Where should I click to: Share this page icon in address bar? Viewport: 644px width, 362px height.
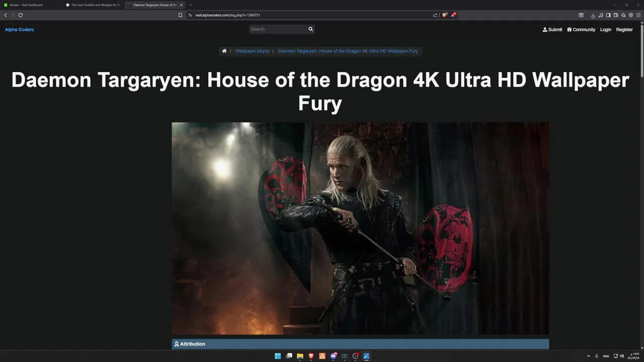(435, 15)
